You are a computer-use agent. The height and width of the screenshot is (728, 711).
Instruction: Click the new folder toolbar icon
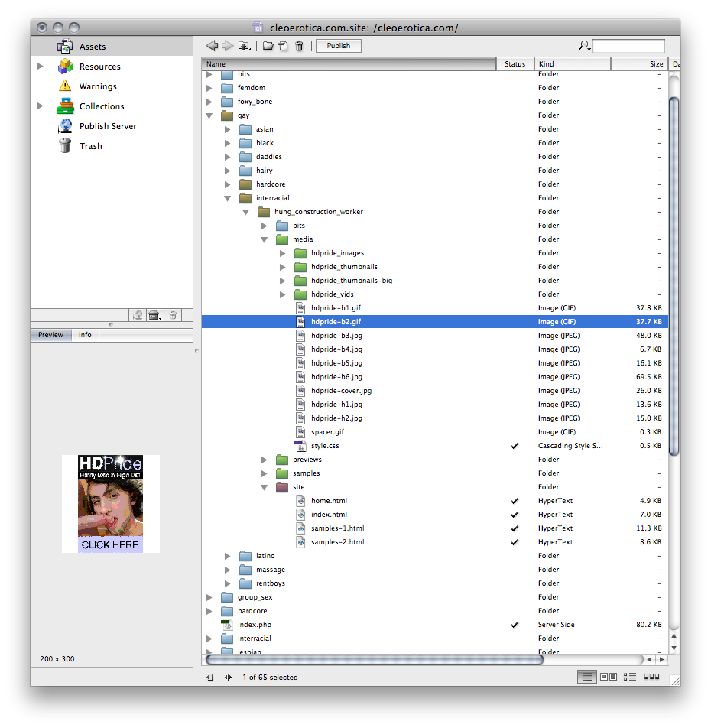[x=268, y=46]
